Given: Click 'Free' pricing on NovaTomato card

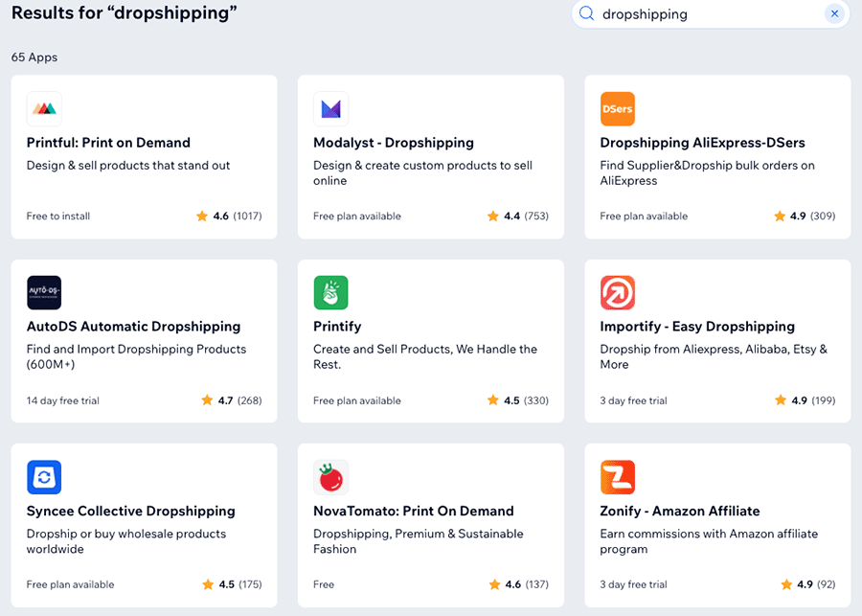Looking at the screenshot, I should point(324,584).
